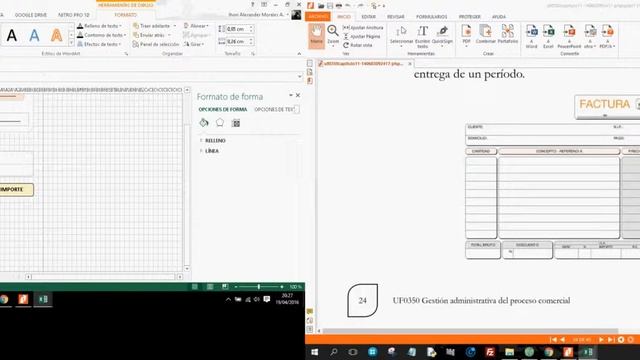The image size is (640, 360).
Task: Adjust the Excel zoom slider
Action: point(258,287)
